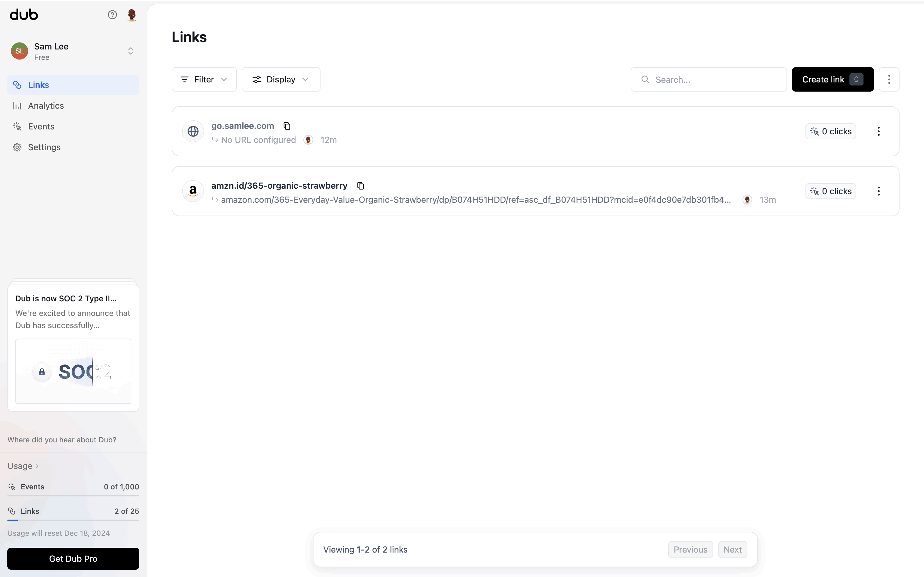Open the Filter dropdown
Screen dimensions: 924x577
click(204, 79)
